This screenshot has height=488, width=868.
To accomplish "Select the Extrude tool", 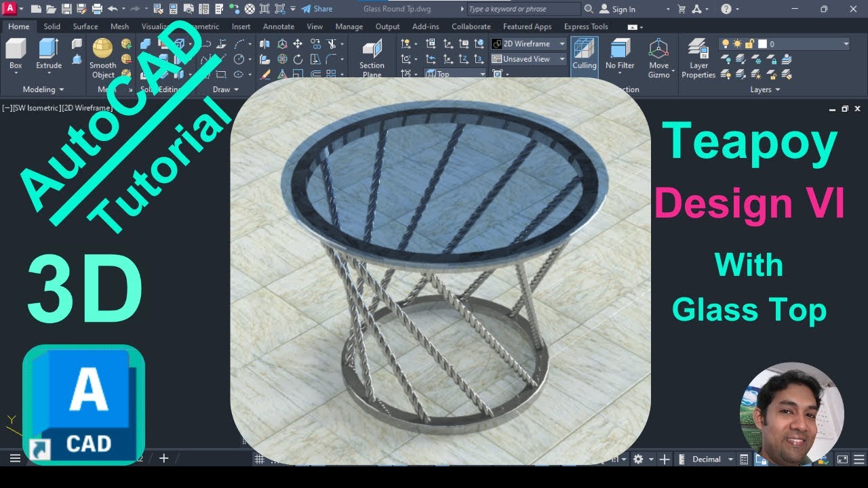I will pos(49,54).
